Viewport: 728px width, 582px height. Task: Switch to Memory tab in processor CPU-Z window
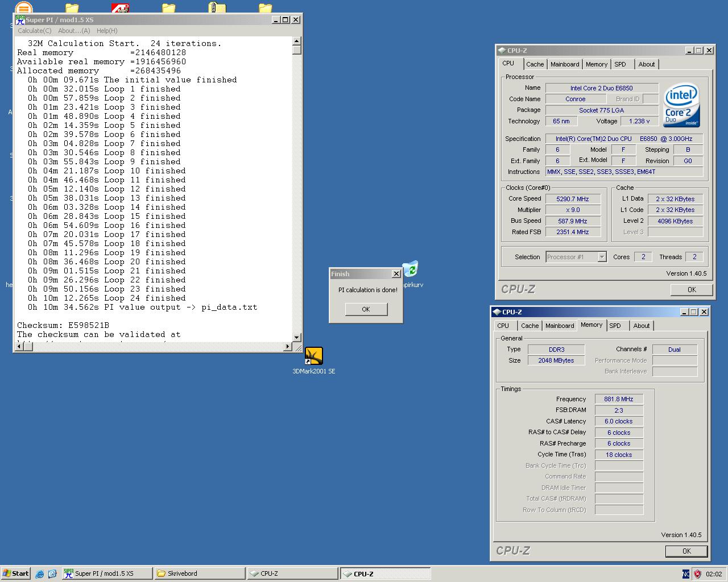pyautogui.click(x=597, y=64)
